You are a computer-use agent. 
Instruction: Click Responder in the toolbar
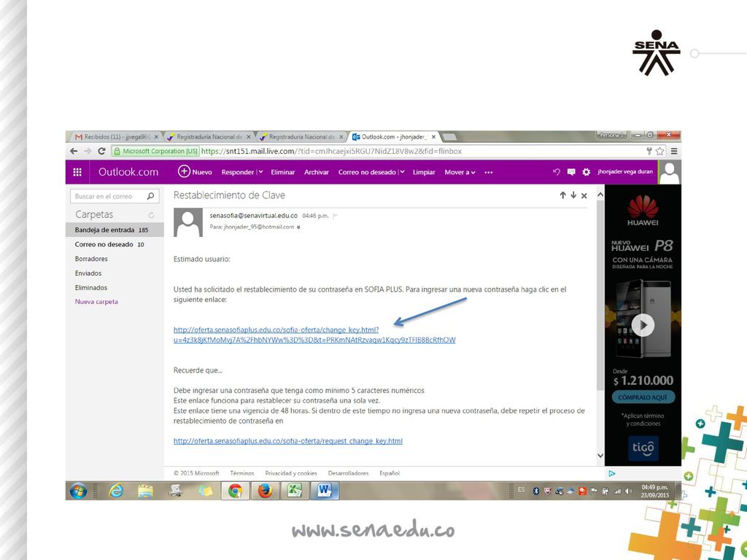(x=237, y=172)
